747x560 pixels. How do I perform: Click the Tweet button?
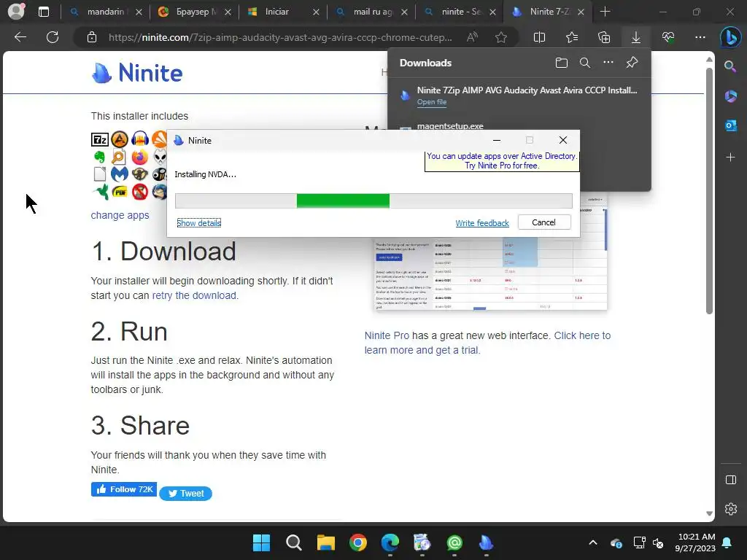pos(186,494)
